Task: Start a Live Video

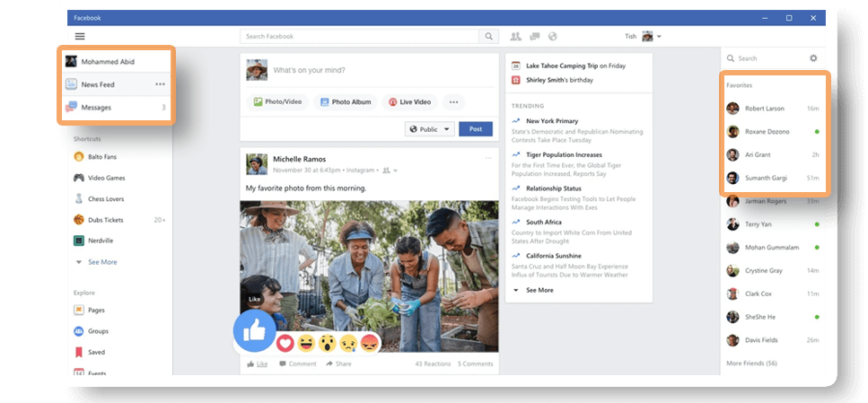Action: (409, 101)
